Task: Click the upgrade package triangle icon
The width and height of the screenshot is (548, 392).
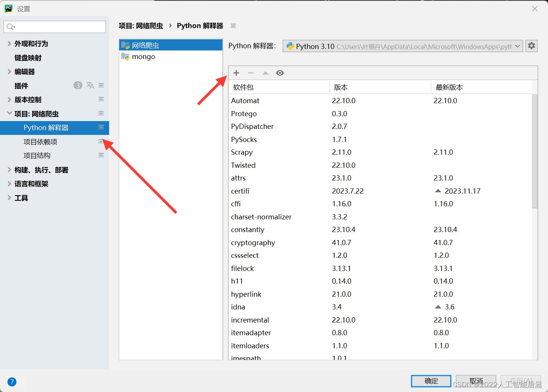Action: point(265,73)
